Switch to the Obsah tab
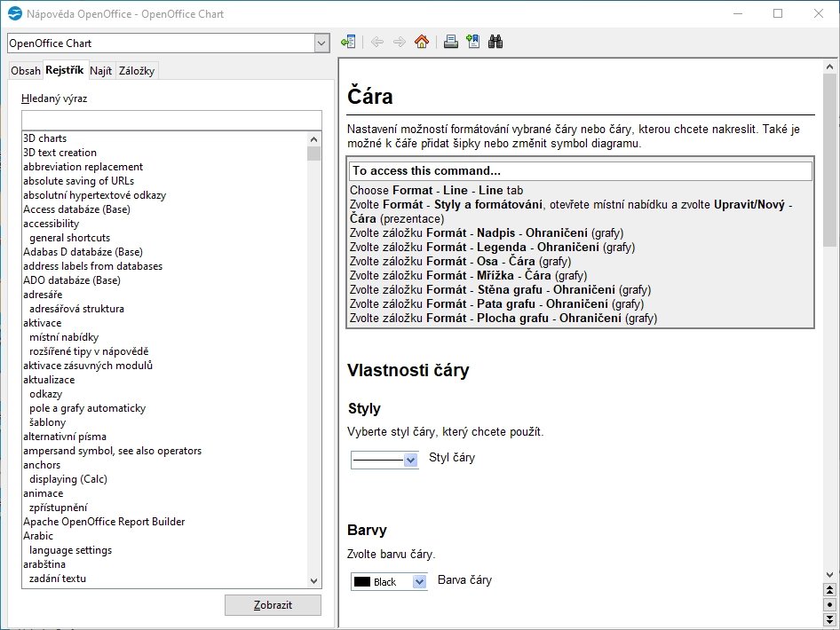Viewport: 840px width, 630px height. [x=25, y=70]
